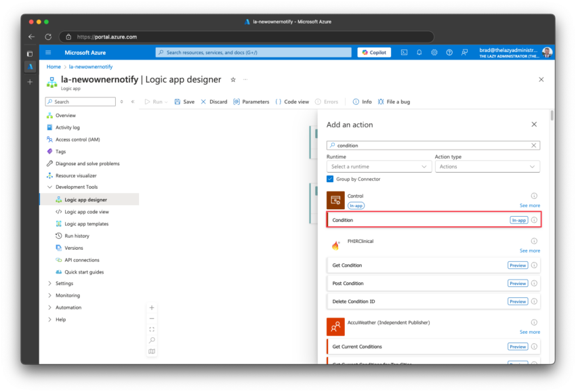Select the FHIRClinical flame icon
Screen dimensions: 576x392
tap(335, 245)
